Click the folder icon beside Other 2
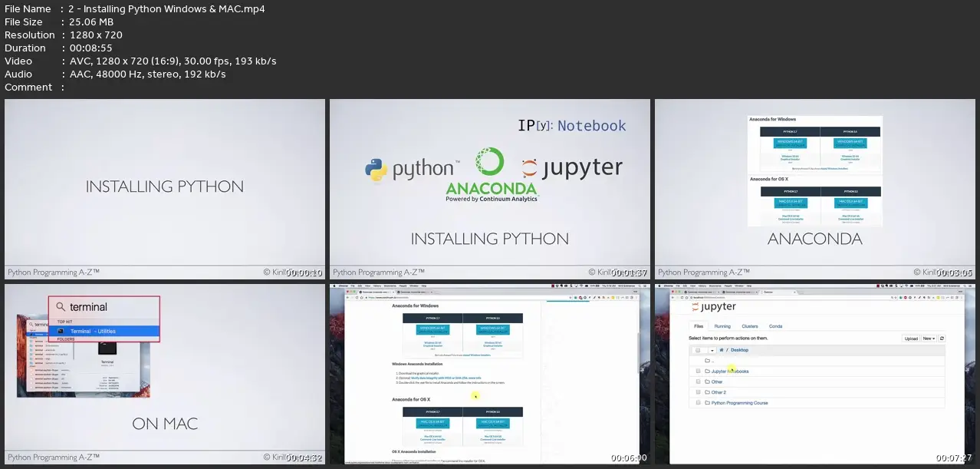 707,392
